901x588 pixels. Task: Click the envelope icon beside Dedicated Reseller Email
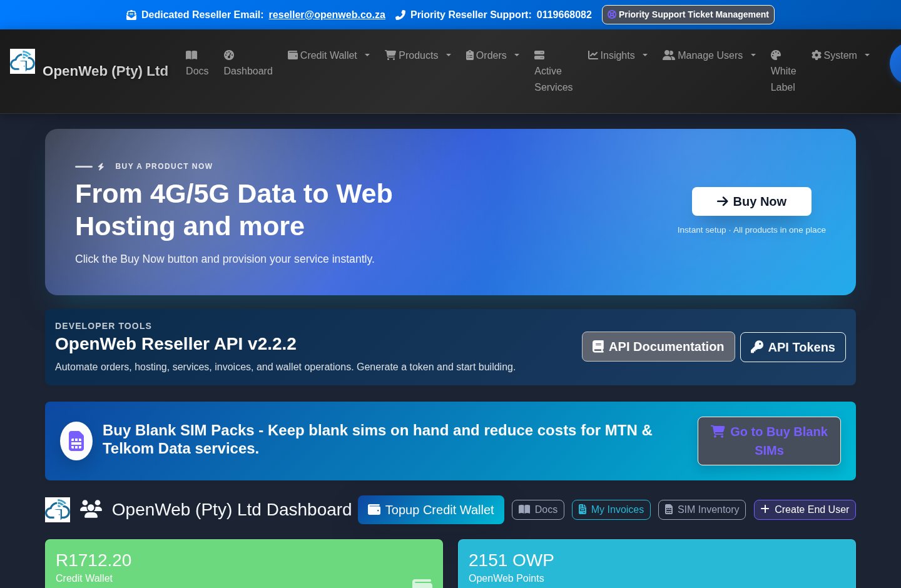tap(131, 15)
